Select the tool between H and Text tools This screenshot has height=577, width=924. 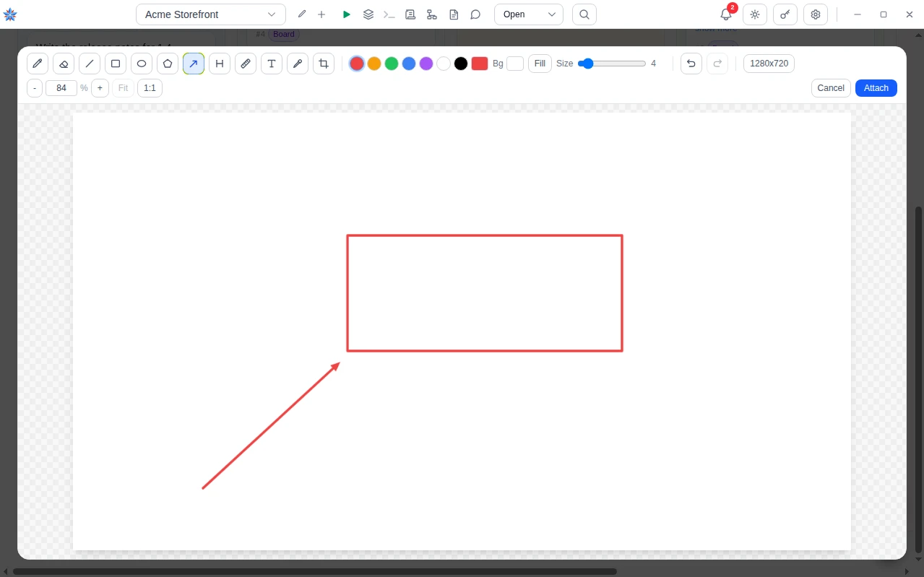point(246,64)
